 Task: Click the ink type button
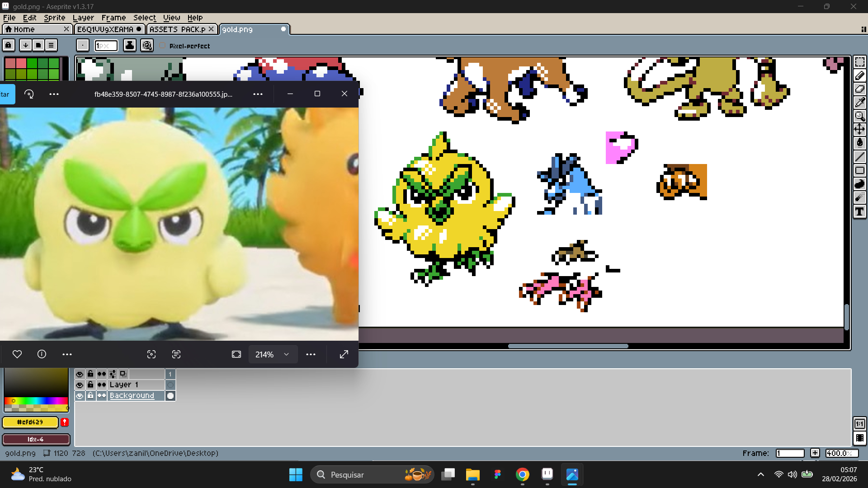click(130, 46)
